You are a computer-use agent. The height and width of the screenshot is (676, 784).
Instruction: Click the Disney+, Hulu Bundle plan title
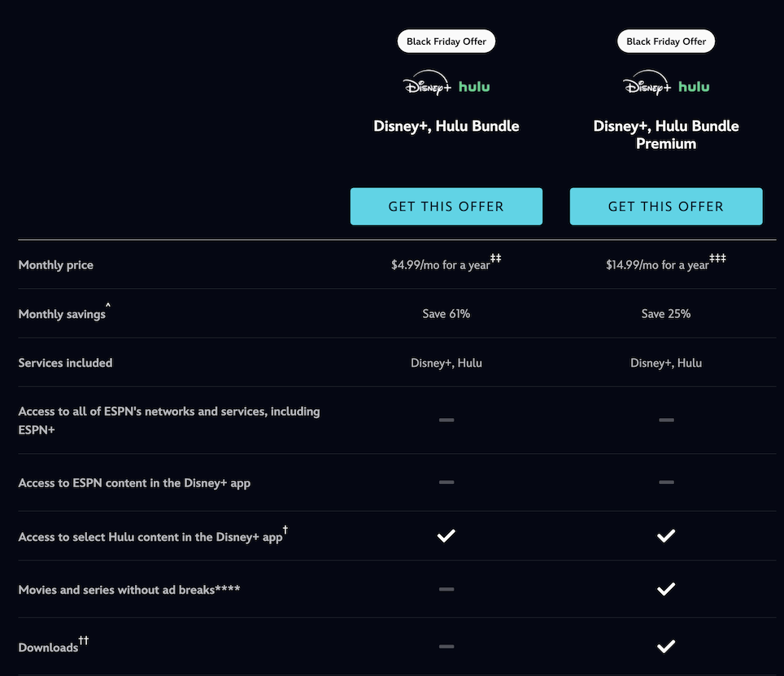[x=446, y=126]
